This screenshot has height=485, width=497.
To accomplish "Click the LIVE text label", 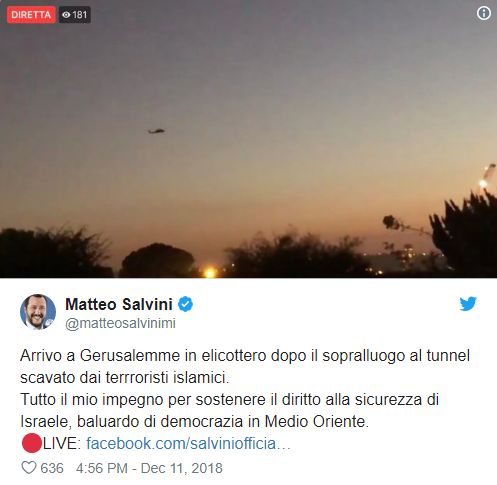I will click(x=62, y=444).
